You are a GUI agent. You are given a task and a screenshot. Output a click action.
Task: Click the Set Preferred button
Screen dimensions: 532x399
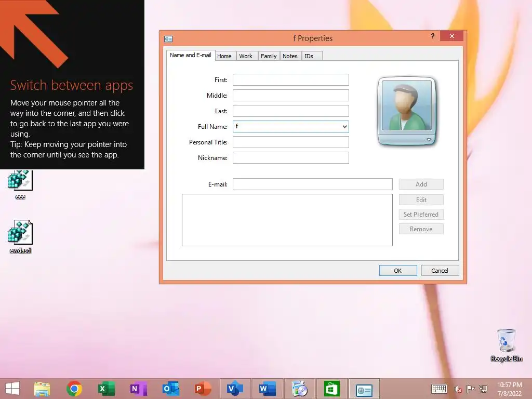coord(421,215)
